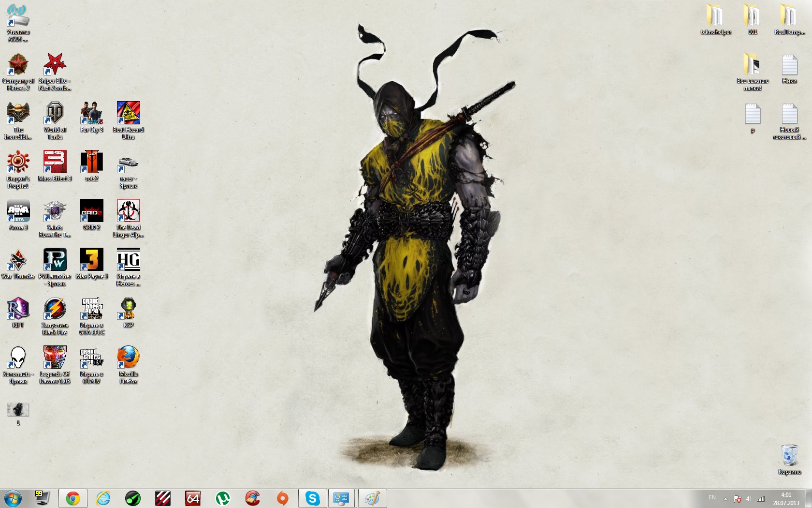Open the 'Все важные папки!' folder
Screen dimensions: 812x508
click(752, 72)
